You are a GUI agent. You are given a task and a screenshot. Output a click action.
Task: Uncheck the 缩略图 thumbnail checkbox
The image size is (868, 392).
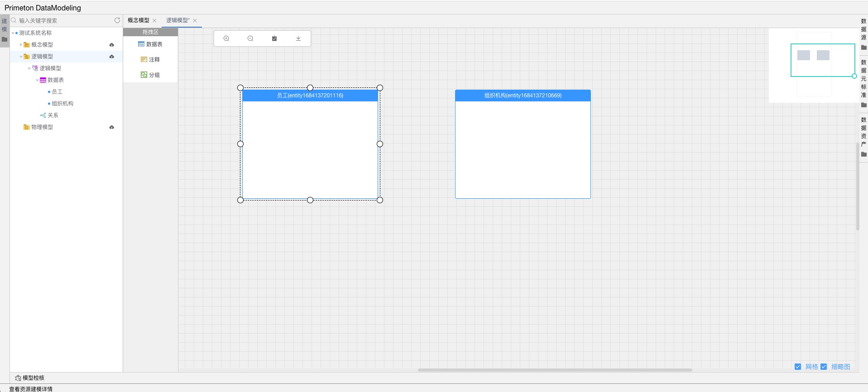pos(824,367)
